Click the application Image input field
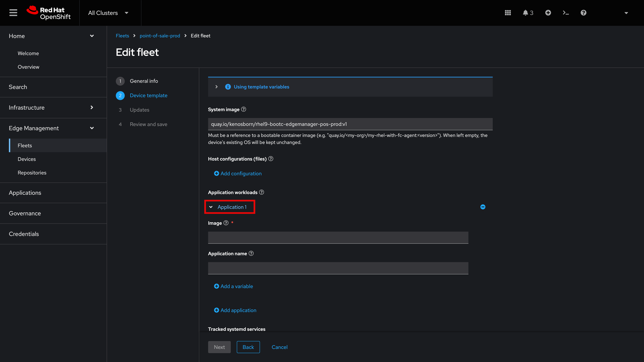Image resolution: width=644 pixels, height=362 pixels. [x=338, y=238]
